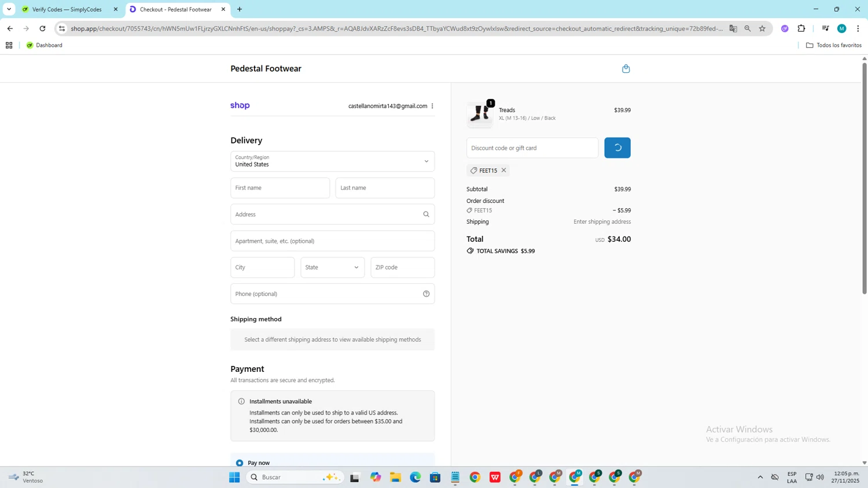This screenshot has height=488, width=868.
Task: Reload the current page
Action: (42, 28)
